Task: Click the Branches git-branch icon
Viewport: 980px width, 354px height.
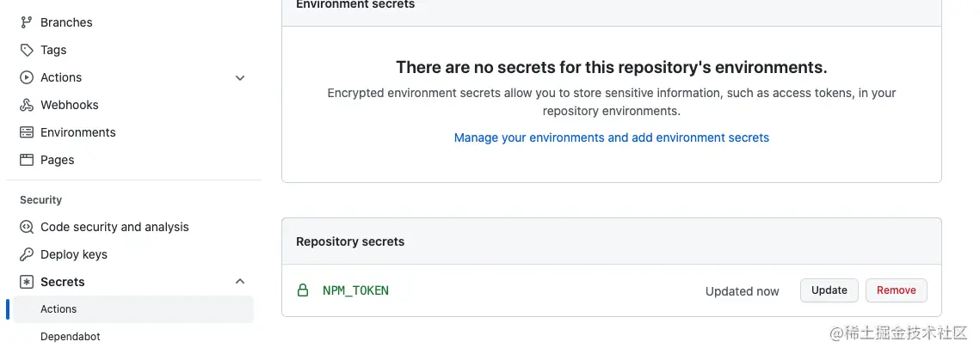Action: (27, 22)
